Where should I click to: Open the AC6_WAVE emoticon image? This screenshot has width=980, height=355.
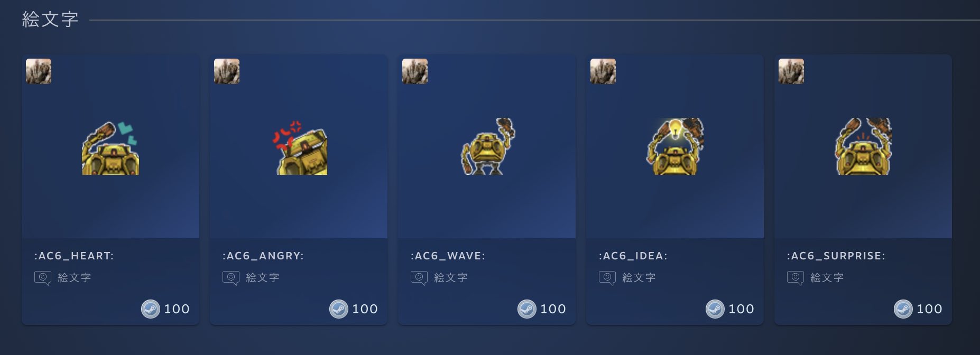tap(487, 146)
